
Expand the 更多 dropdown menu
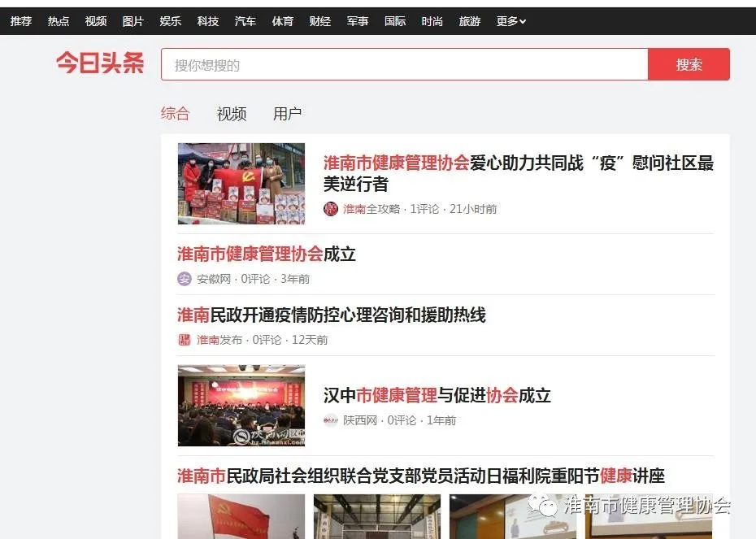[x=511, y=21]
